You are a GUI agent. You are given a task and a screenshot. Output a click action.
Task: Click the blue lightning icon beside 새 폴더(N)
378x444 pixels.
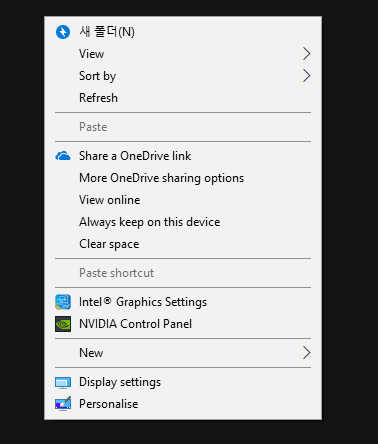tap(63, 32)
